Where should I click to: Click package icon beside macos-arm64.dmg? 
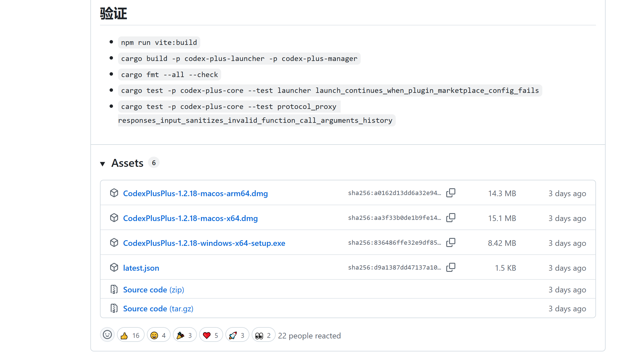point(114,193)
